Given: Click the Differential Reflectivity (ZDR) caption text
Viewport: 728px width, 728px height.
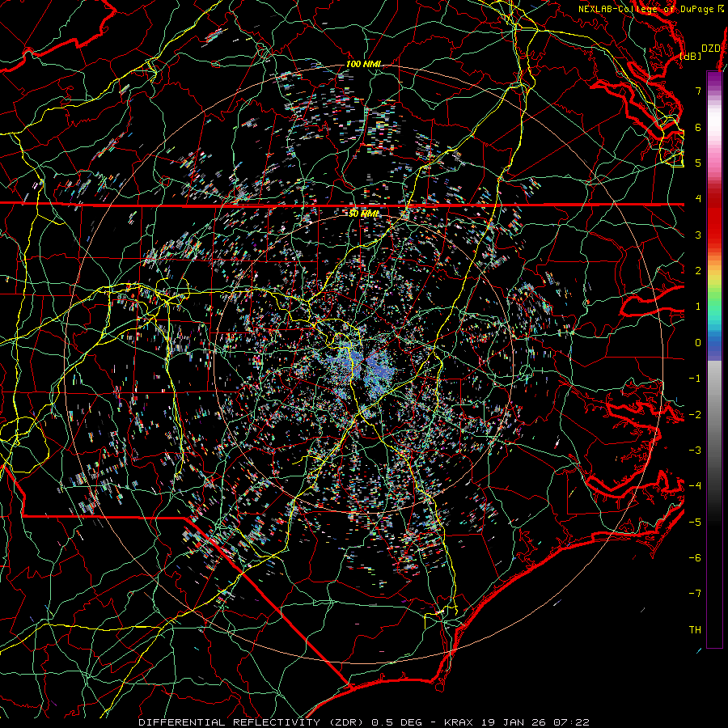Looking at the screenshot, I should pyautogui.click(x=252, y=722).
